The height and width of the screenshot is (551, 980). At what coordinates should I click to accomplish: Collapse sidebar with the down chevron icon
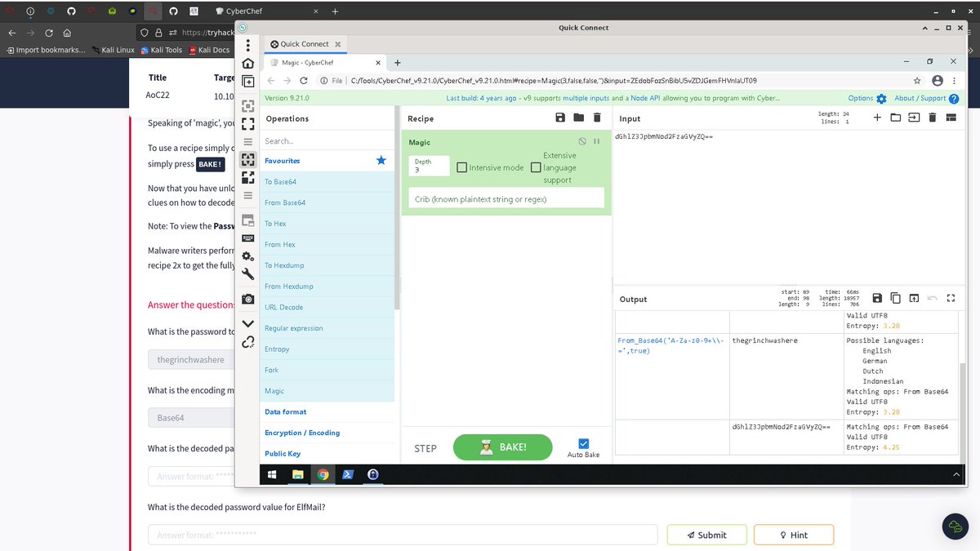tap(248, 323)
